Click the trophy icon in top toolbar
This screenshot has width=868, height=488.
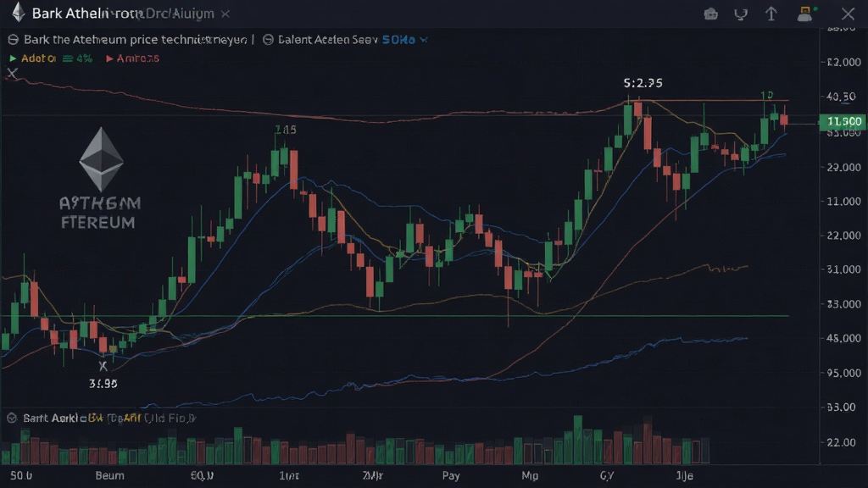(x=741, y=14)
